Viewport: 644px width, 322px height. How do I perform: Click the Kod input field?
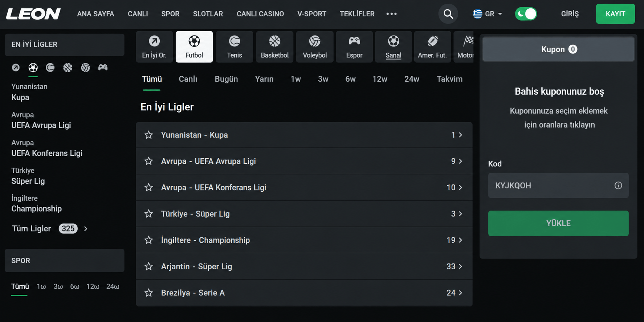click(x=558, y=186)
